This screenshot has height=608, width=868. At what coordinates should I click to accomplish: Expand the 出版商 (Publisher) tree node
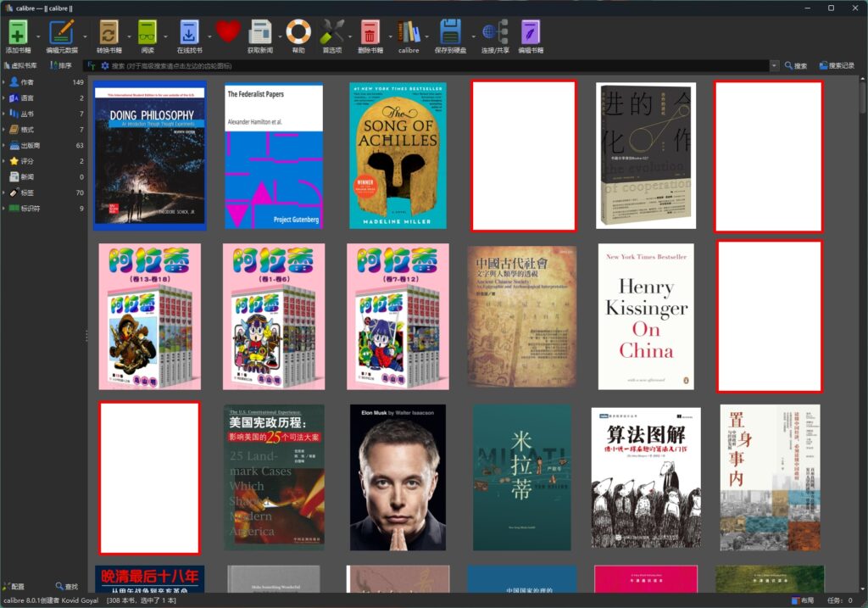point(4,145)
